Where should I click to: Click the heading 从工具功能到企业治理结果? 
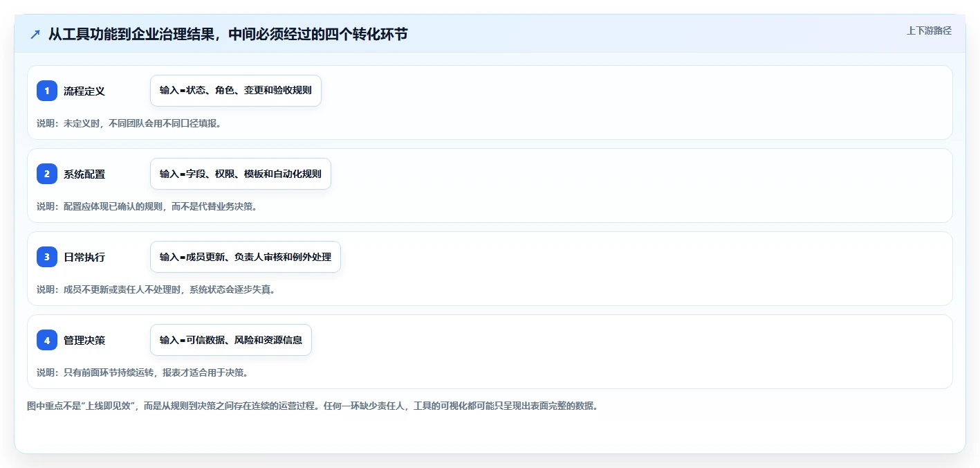click(228, 34)
